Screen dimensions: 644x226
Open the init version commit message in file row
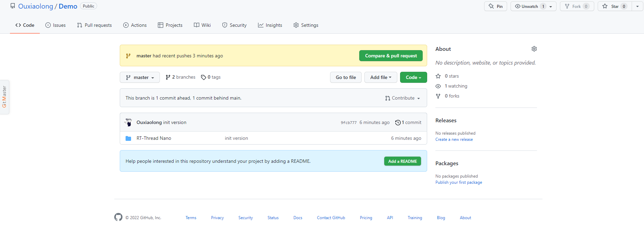[x=236, y=138]
